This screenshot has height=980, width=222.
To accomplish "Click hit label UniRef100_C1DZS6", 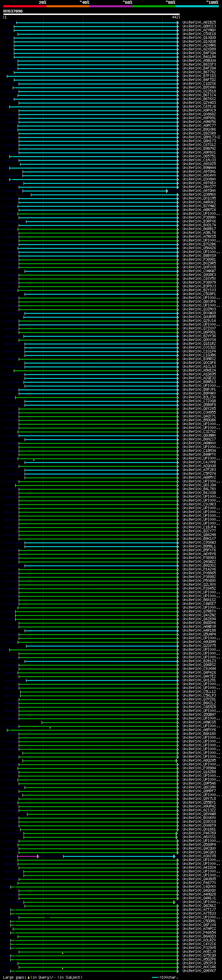I will (199, 84).
